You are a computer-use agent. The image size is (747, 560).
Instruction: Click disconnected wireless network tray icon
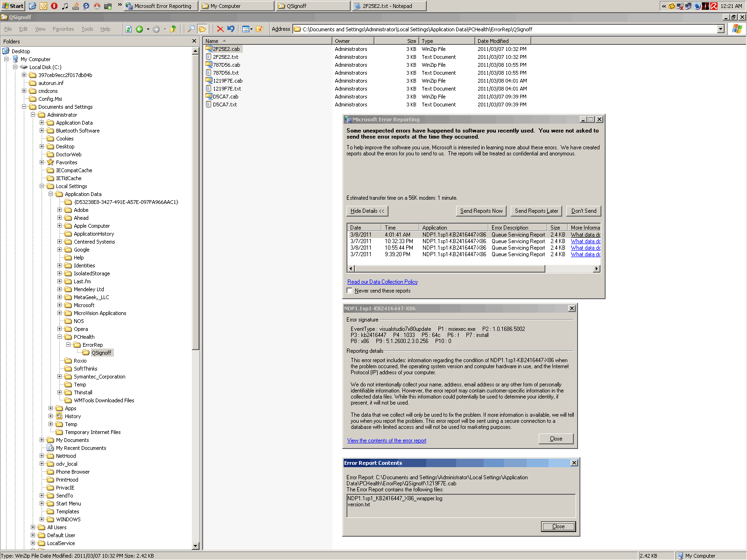pyautogui.click(x=680, y=6)
